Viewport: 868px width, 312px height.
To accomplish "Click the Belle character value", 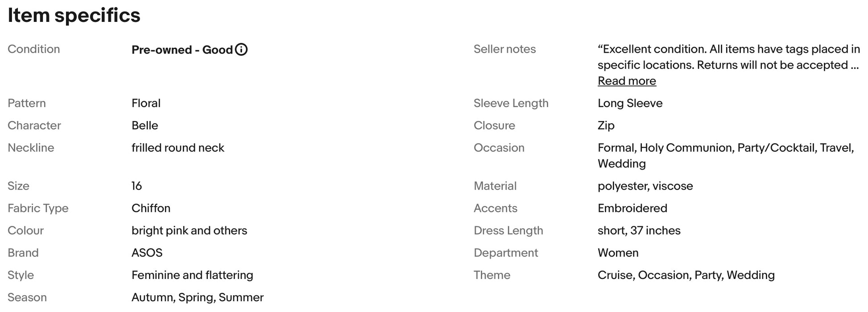I will [145, 125].
